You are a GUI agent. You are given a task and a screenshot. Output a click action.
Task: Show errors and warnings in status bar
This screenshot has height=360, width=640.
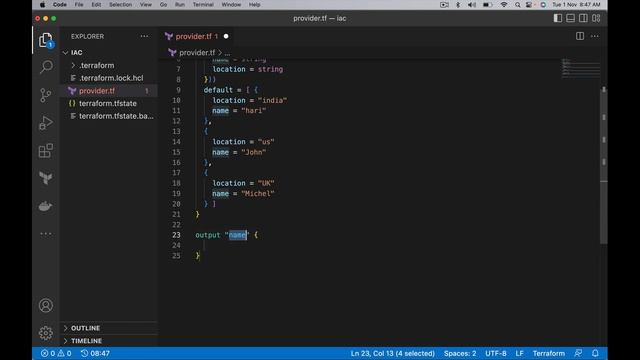click(x=56, y=353)
